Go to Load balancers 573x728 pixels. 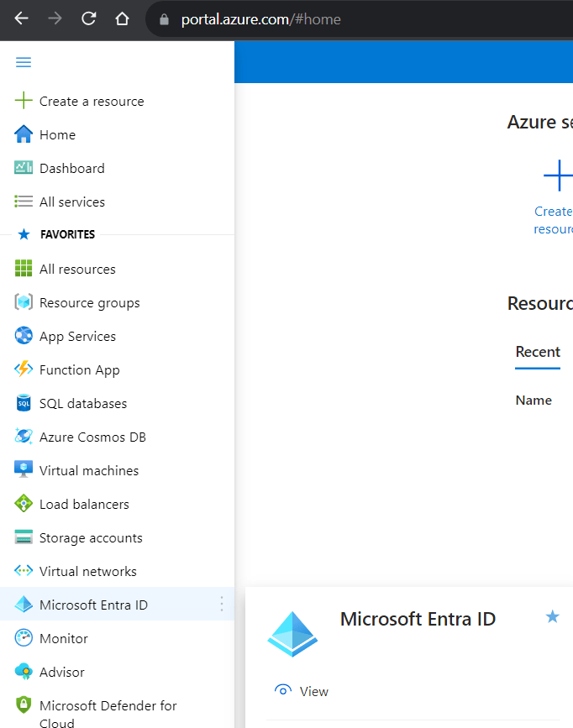84,504
